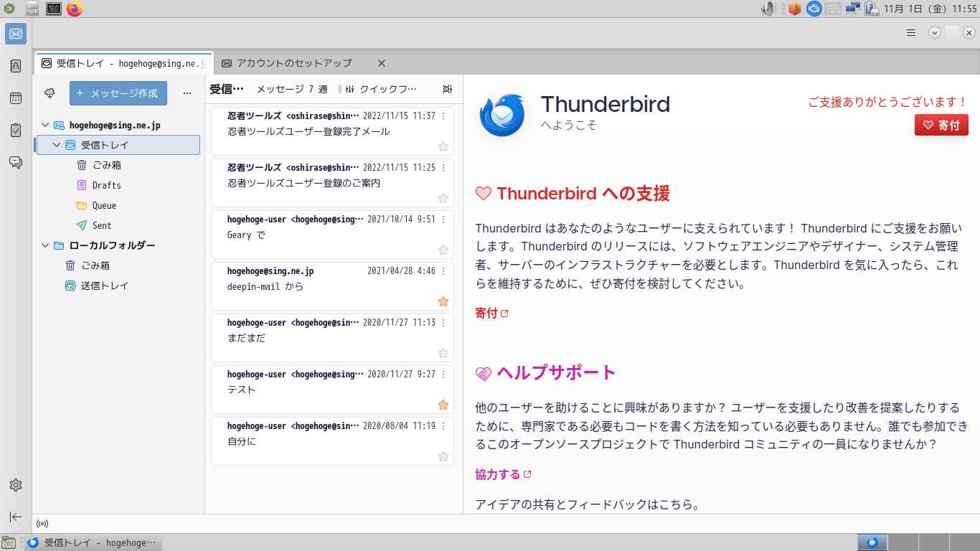Viewport: 980px width, 551px height.
Task: Open the terminal from the top panel
Action: [54, 9]
